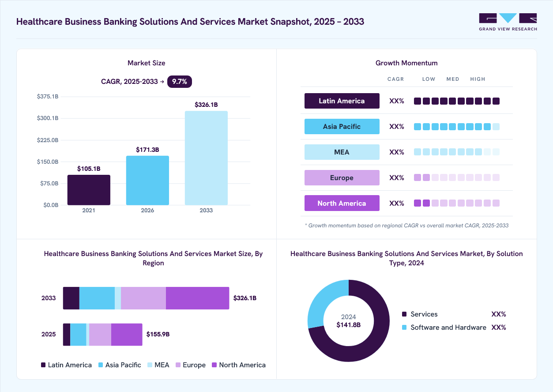Screen dimensions: 553x392
Task: Click the Latin America legend swatch
Action: click(x=43, y=365)
